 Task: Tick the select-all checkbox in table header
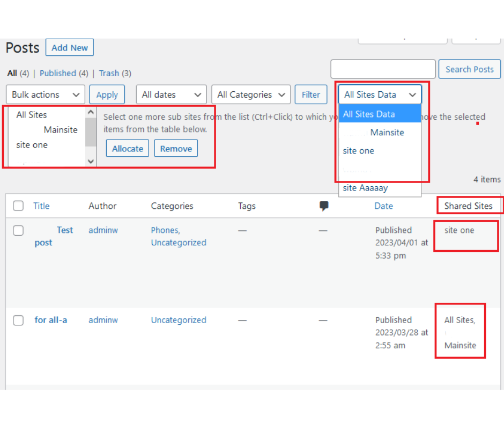[x=18, y=206]
